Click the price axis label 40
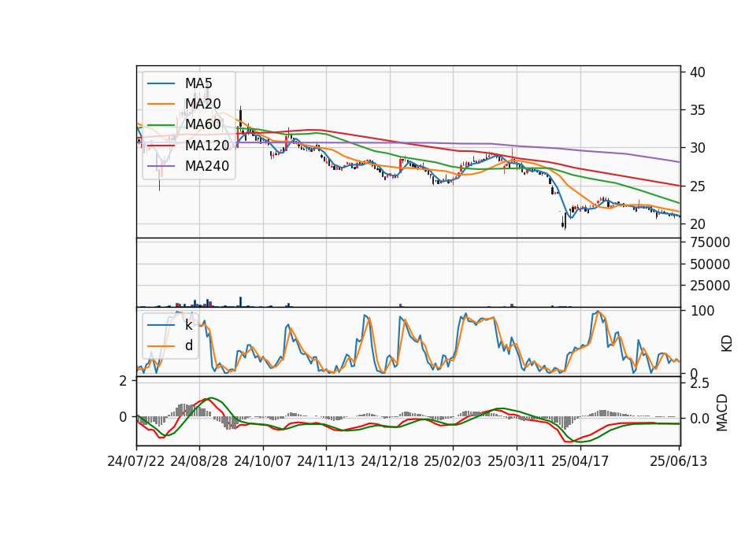 [698, 72]
